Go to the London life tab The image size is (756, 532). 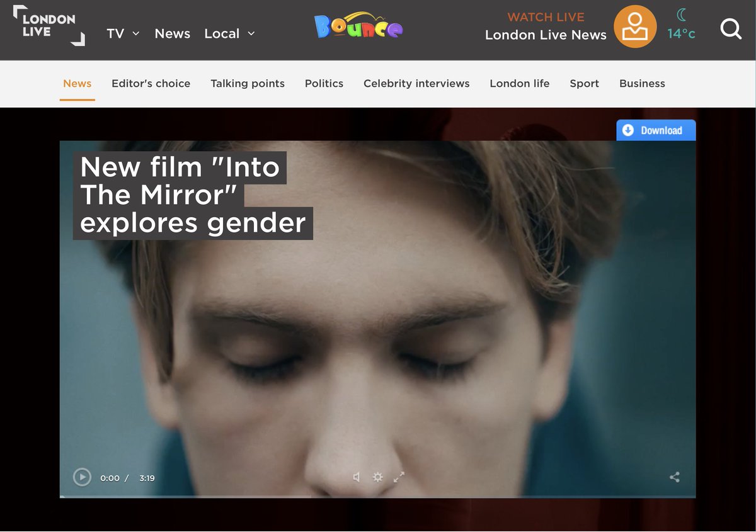pos(520,84)
